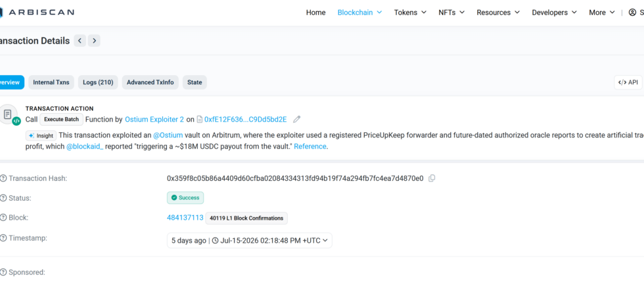Go to Home in navigation
Image resolution: width=644 pixels, height=296 pixels.
316,12
